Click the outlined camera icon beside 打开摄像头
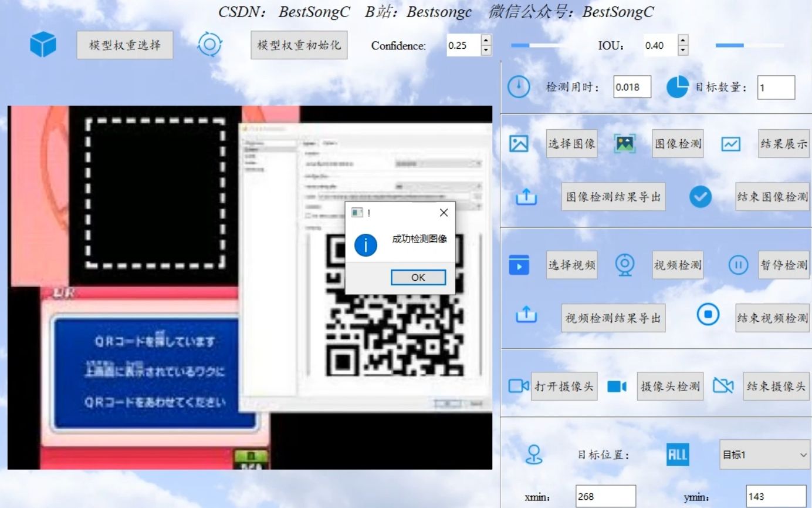The width and height of the screenshot is (812, 508). coord(519,386)
